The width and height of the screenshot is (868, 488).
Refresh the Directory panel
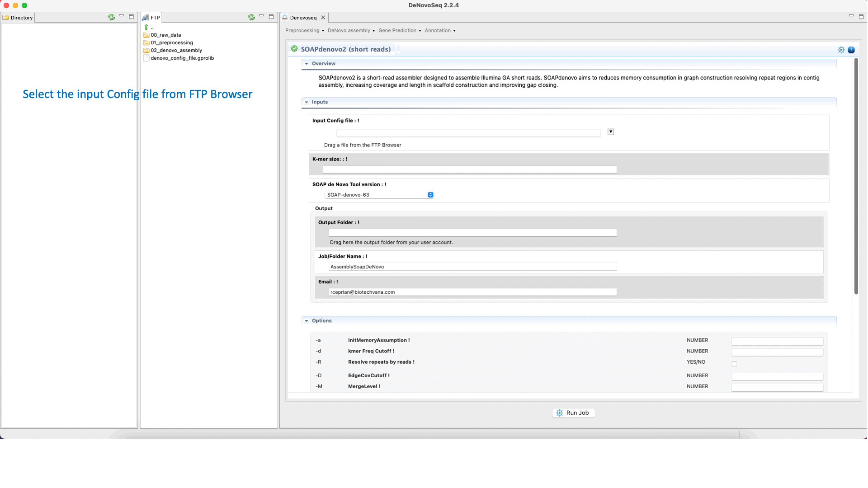coord(111,17)
